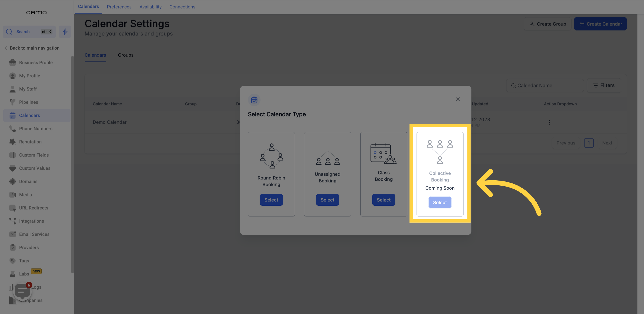644x314 pixels.
Task: Click the Reputation sidebar icon
Action: click(x=12, y=142)
